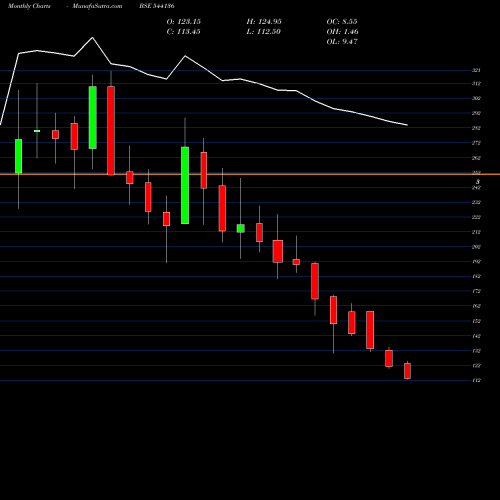Click the 262 price axis label
This screenshot has width=500, height=500.
(x=476, y=158)
